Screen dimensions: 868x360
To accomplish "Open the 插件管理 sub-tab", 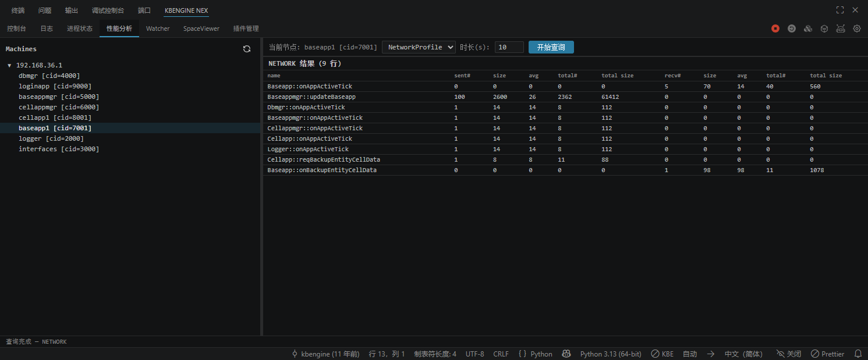I will [246, 28].
